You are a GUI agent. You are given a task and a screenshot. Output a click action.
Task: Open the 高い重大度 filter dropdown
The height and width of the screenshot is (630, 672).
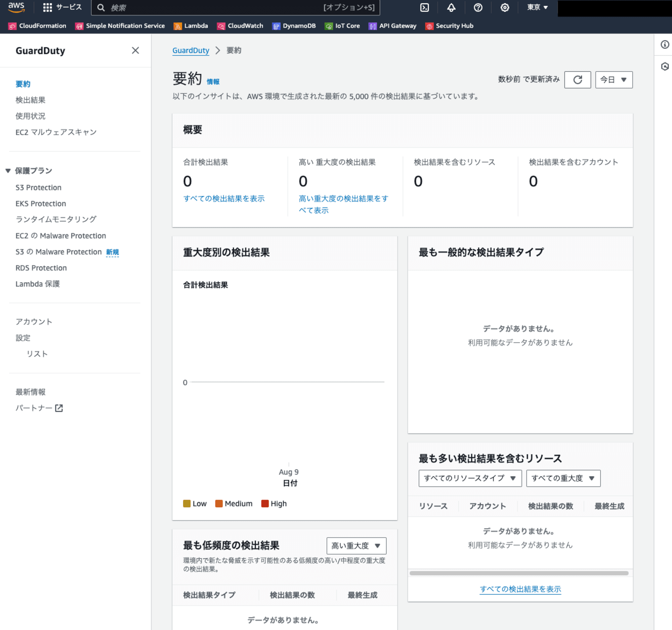pos(356,546)
